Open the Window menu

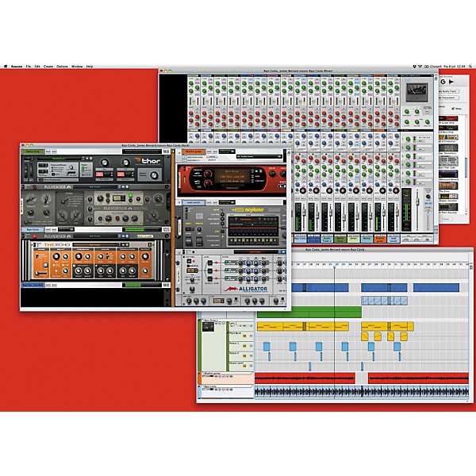tap(77, 66)
